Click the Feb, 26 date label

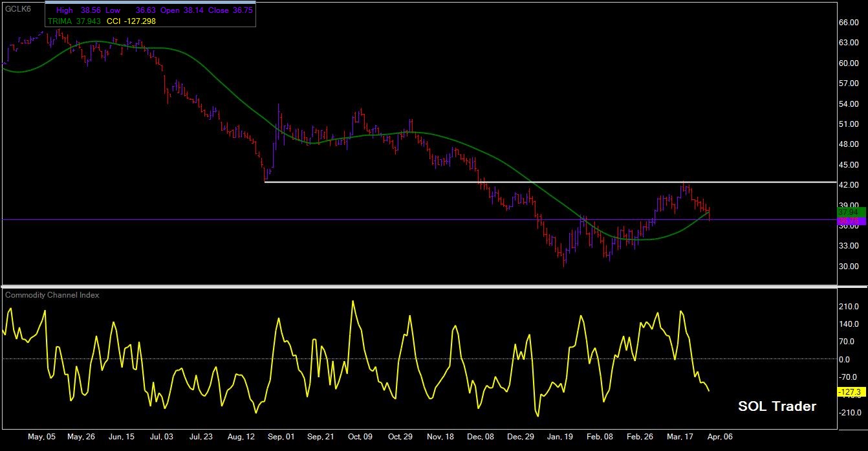(x=640, y=437)
